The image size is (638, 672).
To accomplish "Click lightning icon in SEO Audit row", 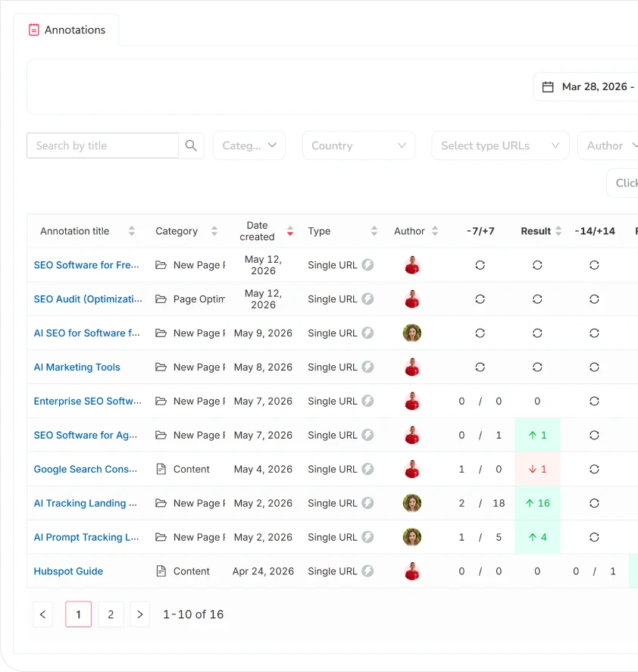I will (x=367, y=298).
